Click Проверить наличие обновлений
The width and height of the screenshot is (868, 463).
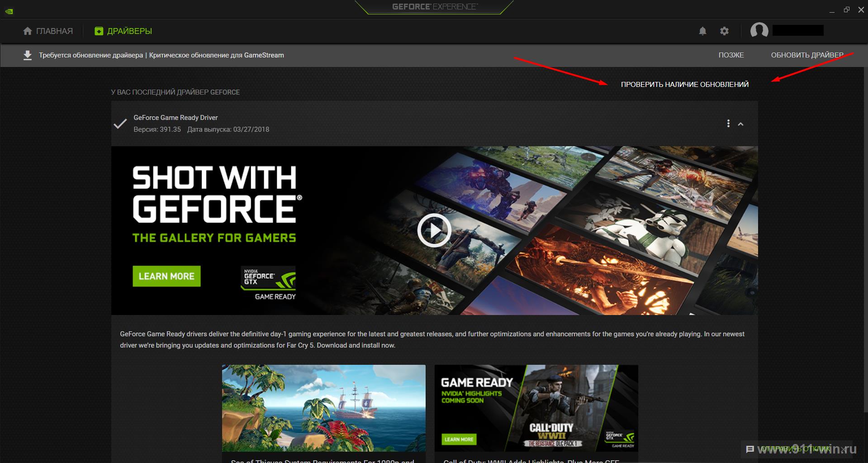tap(684, 85)
